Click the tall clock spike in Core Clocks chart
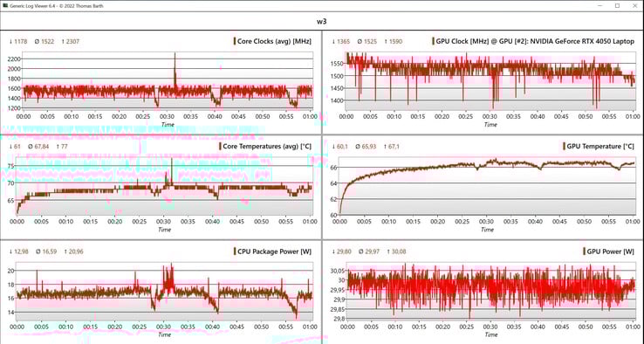Screen dimensions: 644x344 point(175,68)
